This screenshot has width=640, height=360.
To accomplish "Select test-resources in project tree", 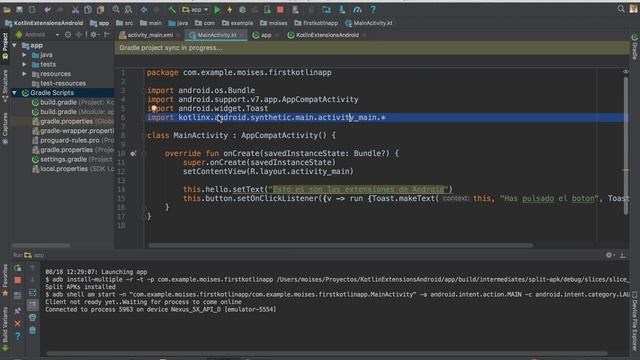I will click(x=59, y=83).
